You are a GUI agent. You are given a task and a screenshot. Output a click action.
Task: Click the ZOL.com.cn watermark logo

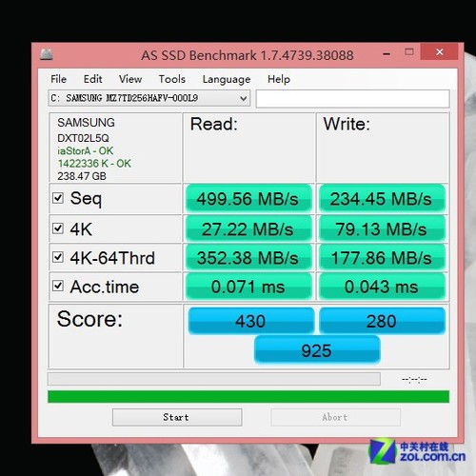click(x=417, y=451)
